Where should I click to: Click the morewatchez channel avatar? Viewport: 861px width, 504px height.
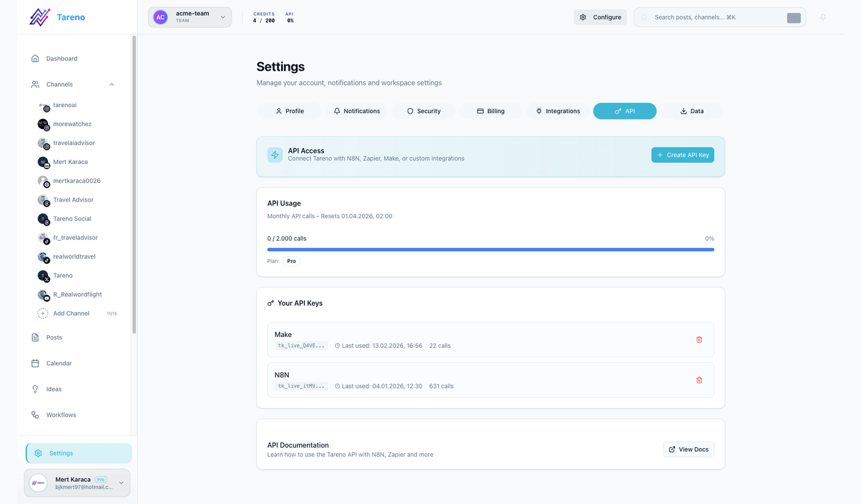[x=43, y=124]
